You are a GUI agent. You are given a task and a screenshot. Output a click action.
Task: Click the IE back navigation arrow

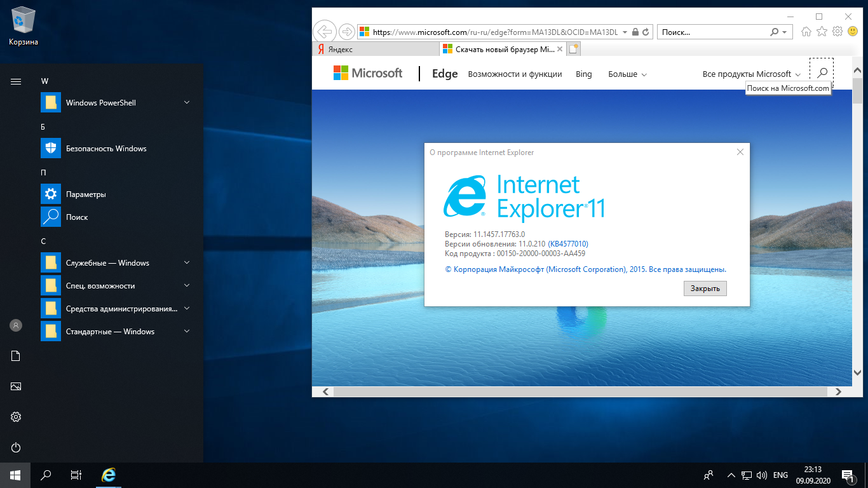(324, 31)
